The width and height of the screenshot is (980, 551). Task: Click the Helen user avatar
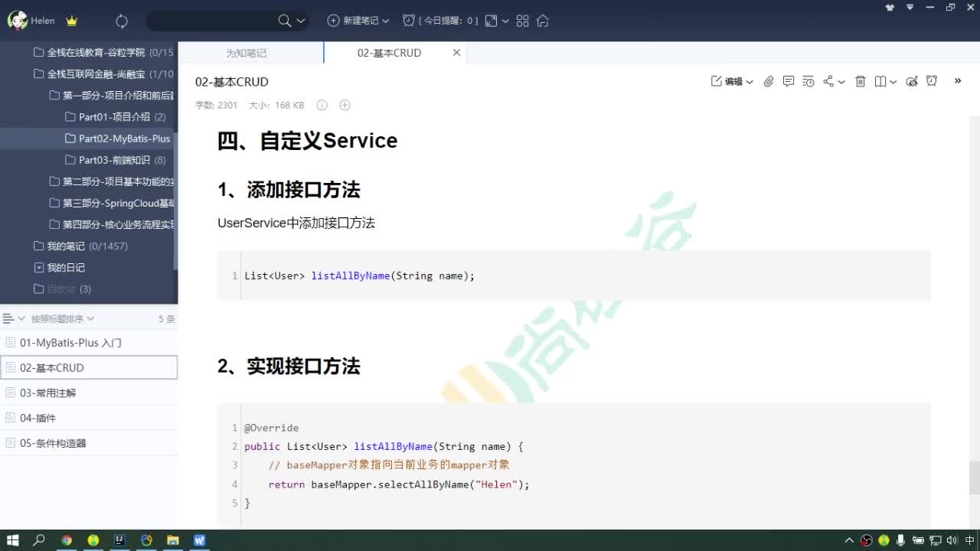(18, 21)
